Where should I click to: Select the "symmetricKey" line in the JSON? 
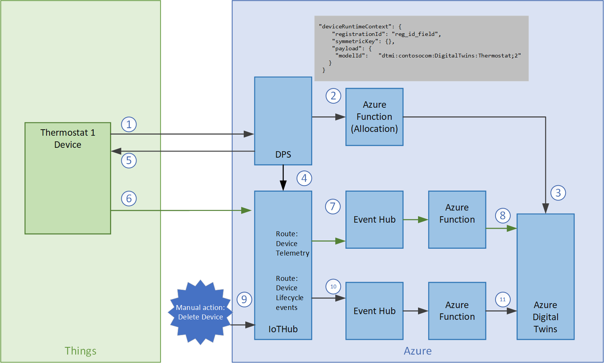[363, 41]
